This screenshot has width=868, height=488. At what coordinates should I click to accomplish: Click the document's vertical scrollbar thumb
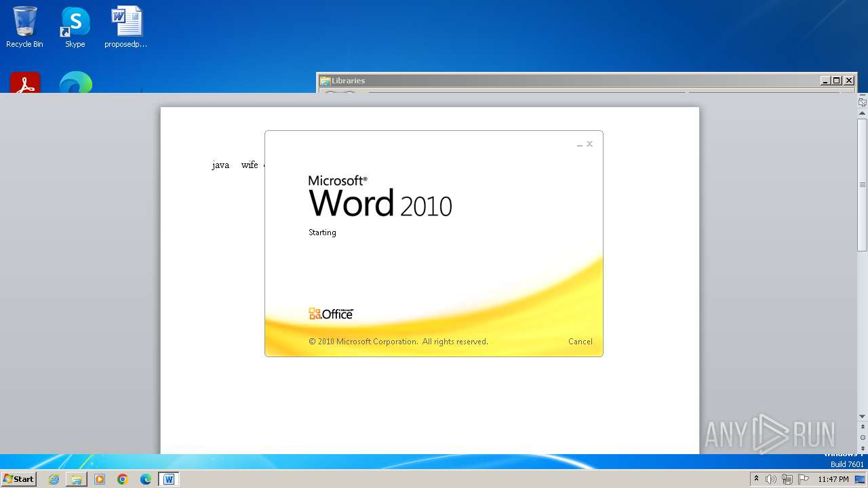863,184
